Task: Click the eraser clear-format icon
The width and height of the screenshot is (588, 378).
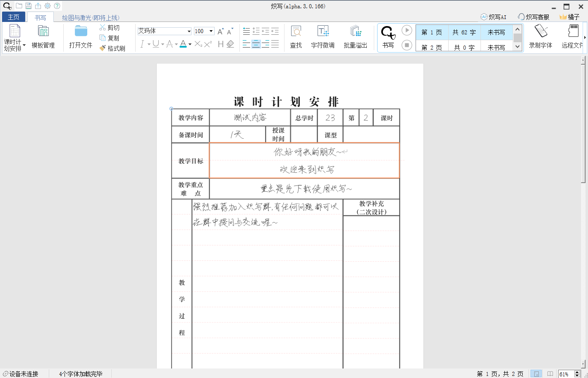Action: pos(230,44)
